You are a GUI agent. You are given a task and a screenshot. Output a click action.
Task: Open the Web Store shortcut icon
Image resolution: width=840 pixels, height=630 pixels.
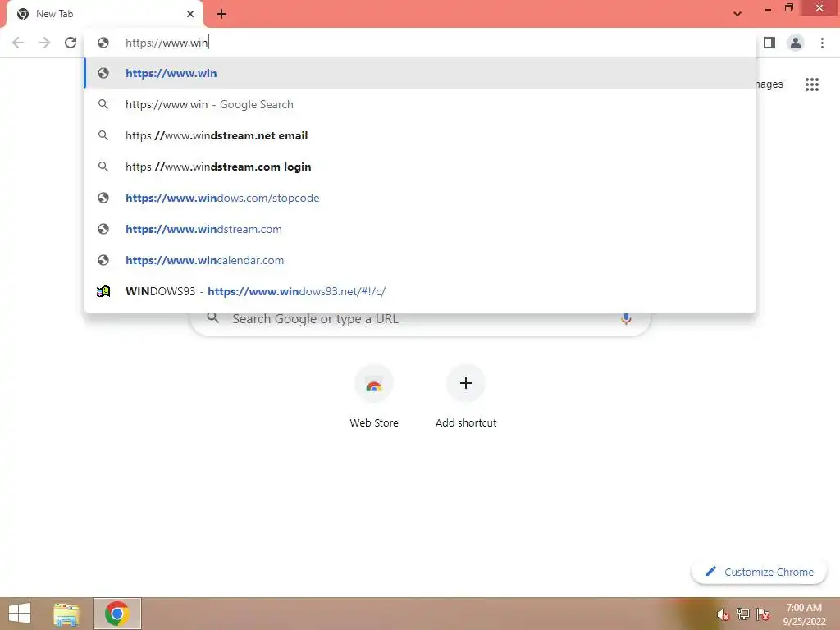(x=374, y=384)
